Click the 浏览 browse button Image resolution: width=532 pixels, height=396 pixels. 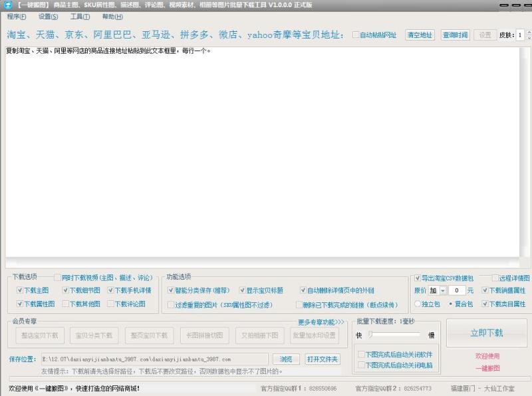point(285,359)
